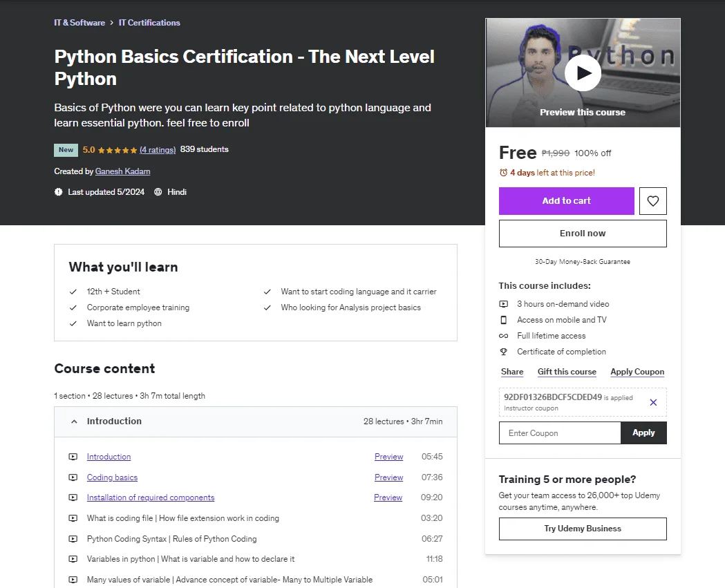Screen dimensions: 725x588
Task: Click the course title heading
Action: click(244, 68)
